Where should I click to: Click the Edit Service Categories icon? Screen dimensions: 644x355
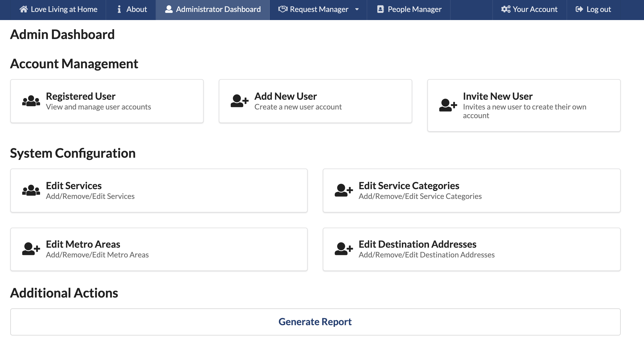coord(344,190)
